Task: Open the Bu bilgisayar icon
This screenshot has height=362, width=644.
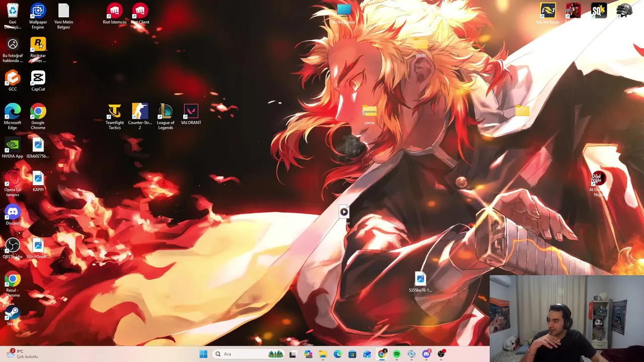Action: pyautogui.click(x=344, y=11)
